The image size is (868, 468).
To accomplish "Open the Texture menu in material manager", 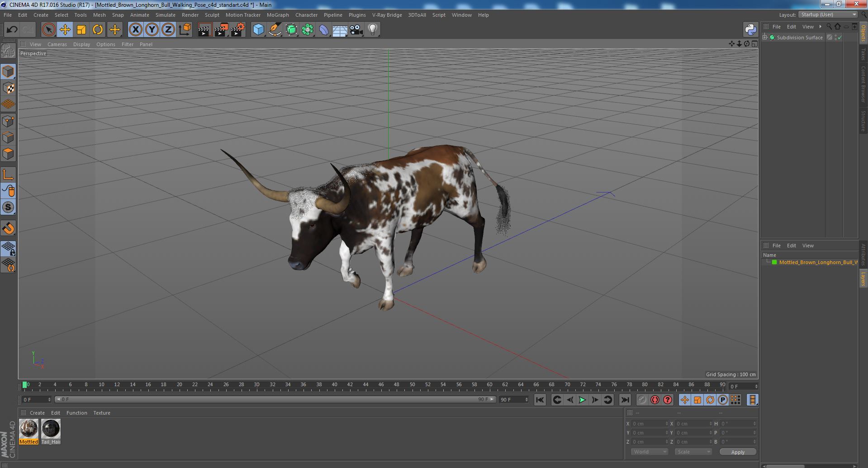I will (102, 413).
